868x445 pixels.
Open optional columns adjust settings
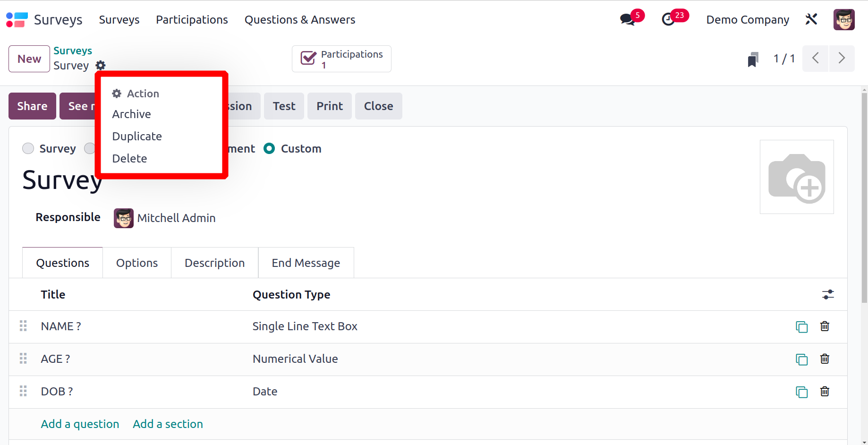pyautogui.click(x=828, y=295)
